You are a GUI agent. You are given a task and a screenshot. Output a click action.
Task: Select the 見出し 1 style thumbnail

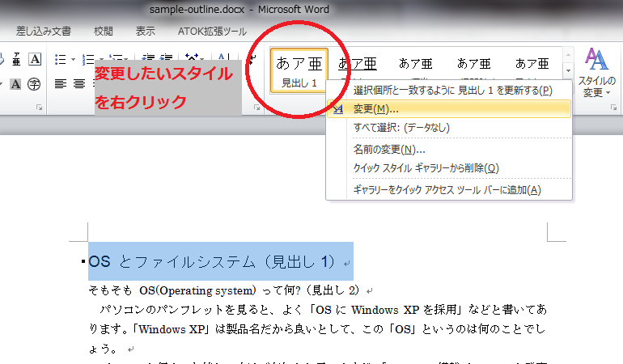pyautogui.click(x=299, y=71)
